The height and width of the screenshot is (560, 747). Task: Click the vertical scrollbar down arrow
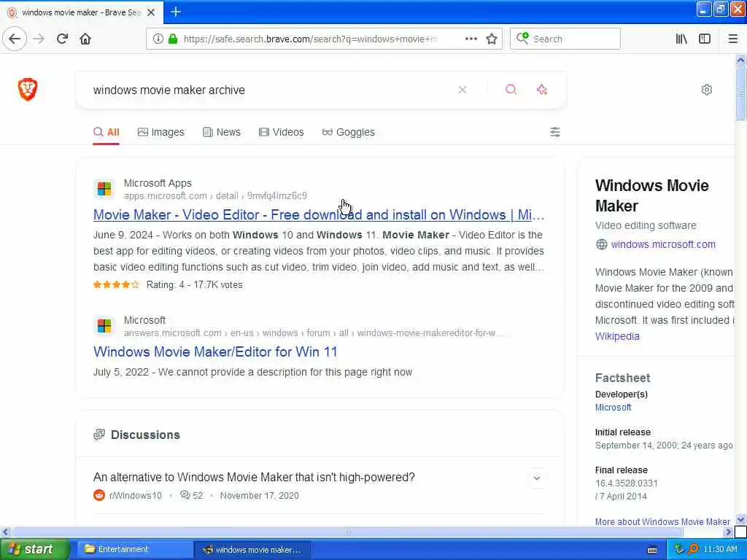pyautogui.click(x=740, y=519)
